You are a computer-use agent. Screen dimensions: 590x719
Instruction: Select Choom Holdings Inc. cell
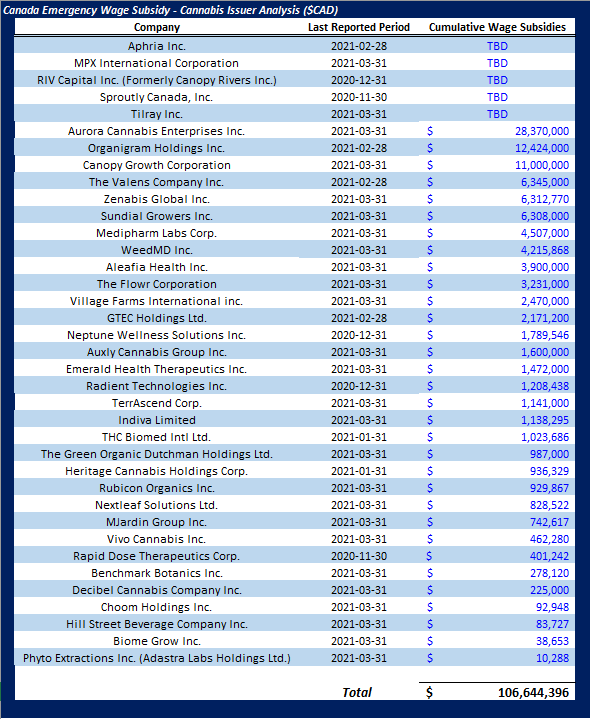[x=157, y=606]
